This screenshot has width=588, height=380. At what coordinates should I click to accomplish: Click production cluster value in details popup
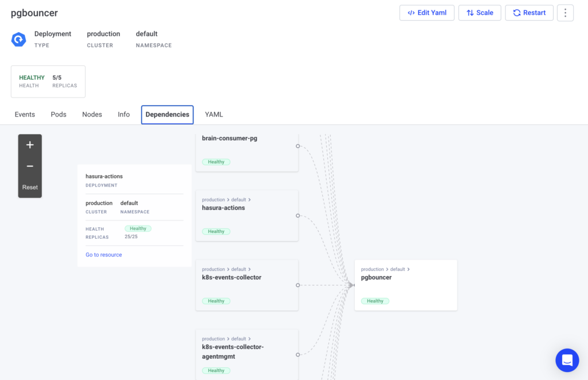99,203
